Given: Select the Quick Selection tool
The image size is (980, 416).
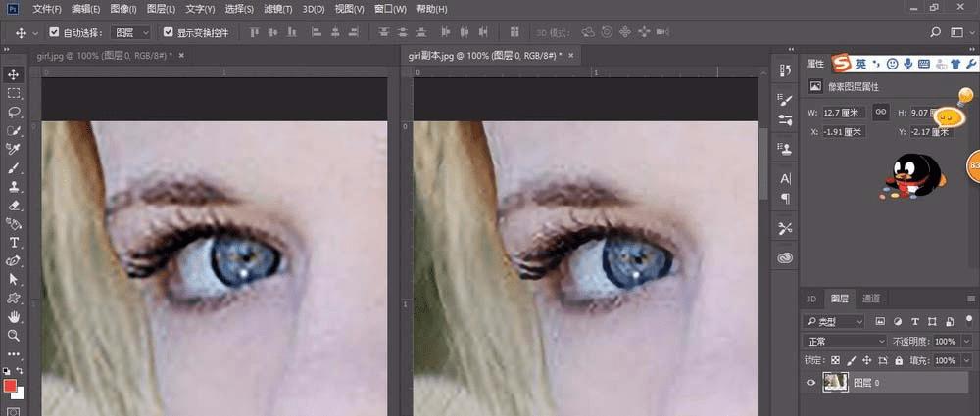Looking at the screenshot, I should tap(13, 130).
